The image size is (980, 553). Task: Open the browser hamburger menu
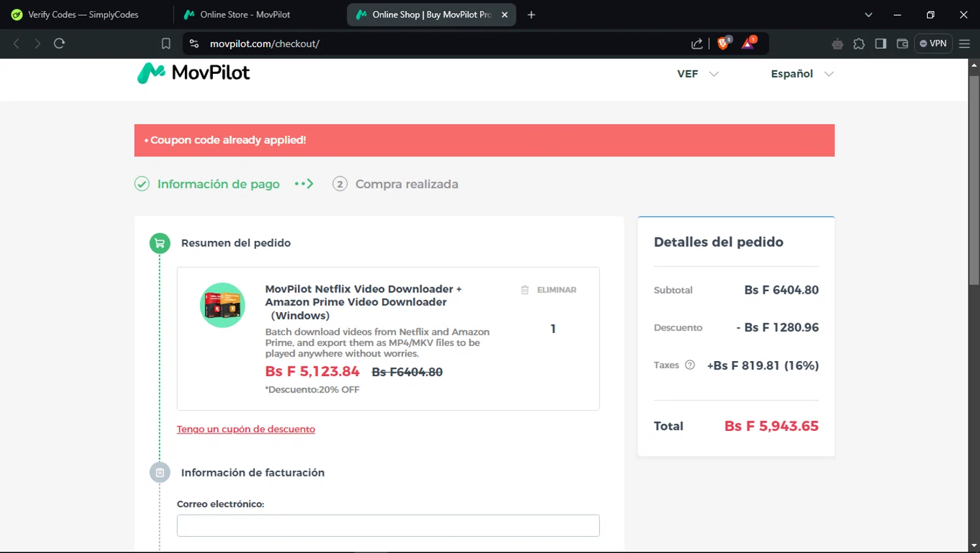click(964, 44)
